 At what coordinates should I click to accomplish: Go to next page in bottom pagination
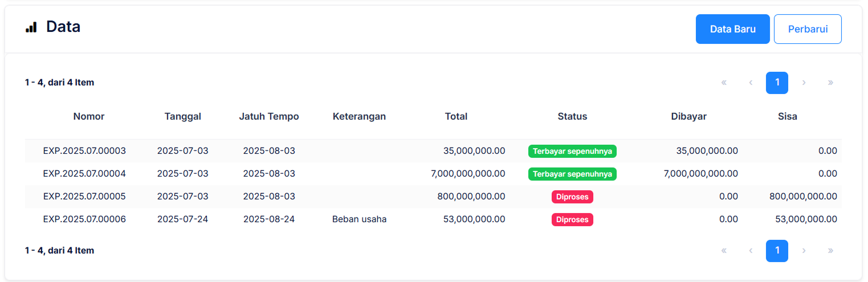(804, 251)
